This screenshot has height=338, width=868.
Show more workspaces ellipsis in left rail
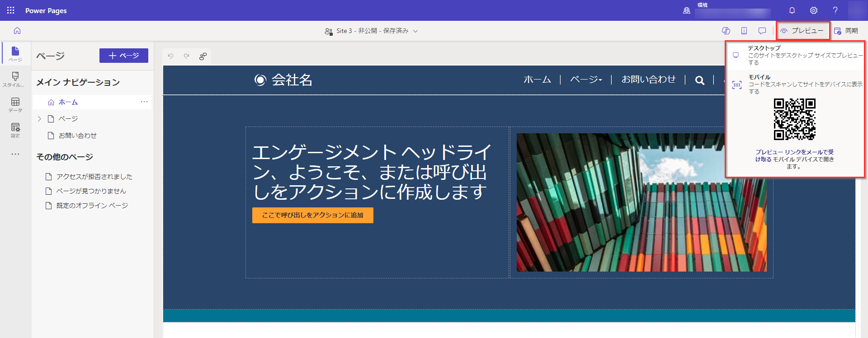click(x=15, y=154)
